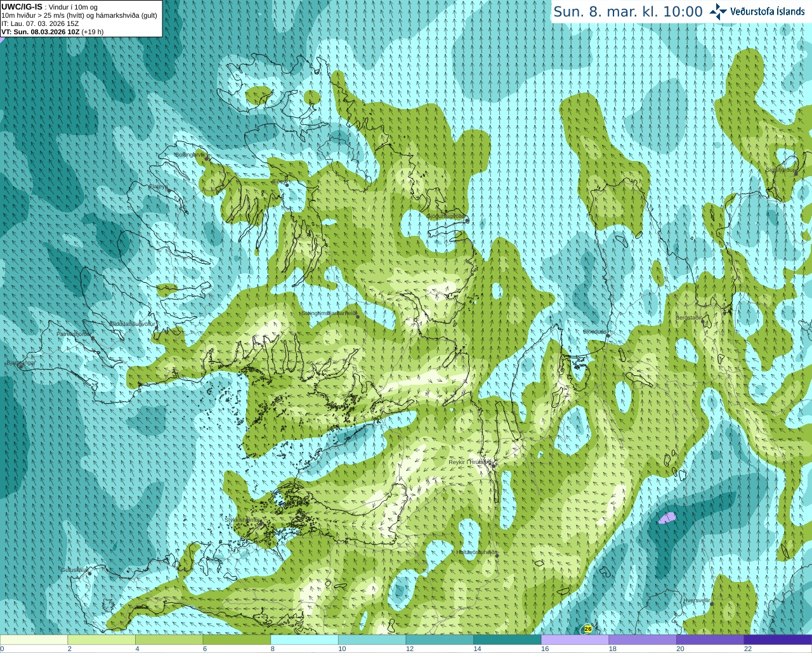Click the 'VT: Sun. 08.03.2026 10Z' line
The height and width of the screenshot is (653, 812).
pyautogui.click(x=52, y=32)
